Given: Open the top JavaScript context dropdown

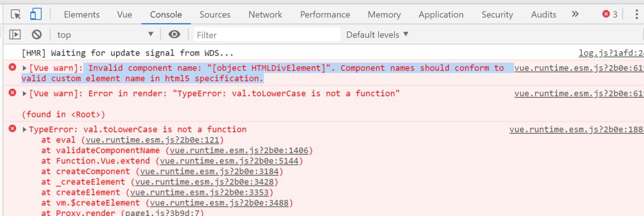Looking at the screenshot, I should (x=105, y=35).
